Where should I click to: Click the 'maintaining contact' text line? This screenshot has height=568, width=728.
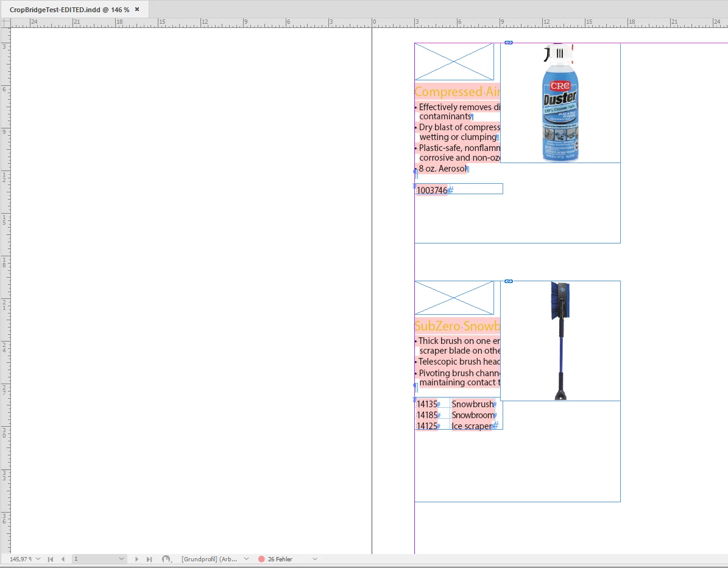click(459, 382)
